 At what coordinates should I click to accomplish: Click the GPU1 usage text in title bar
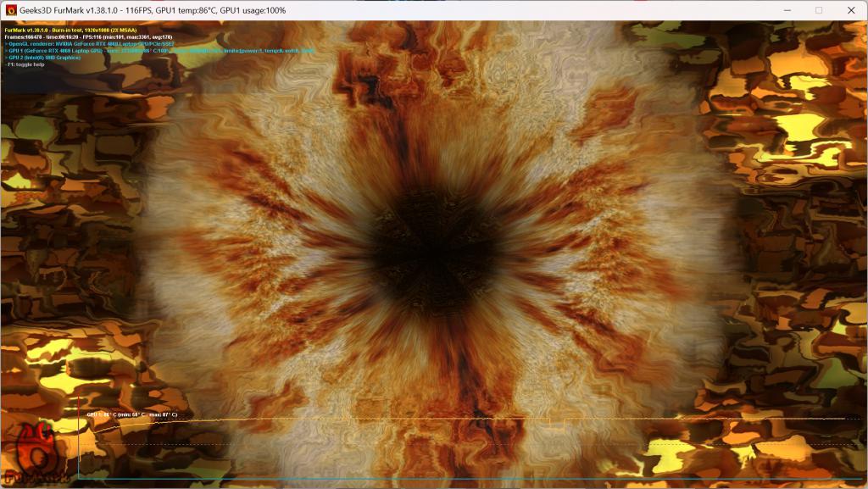pyautogui.click(x=253, y=10)
